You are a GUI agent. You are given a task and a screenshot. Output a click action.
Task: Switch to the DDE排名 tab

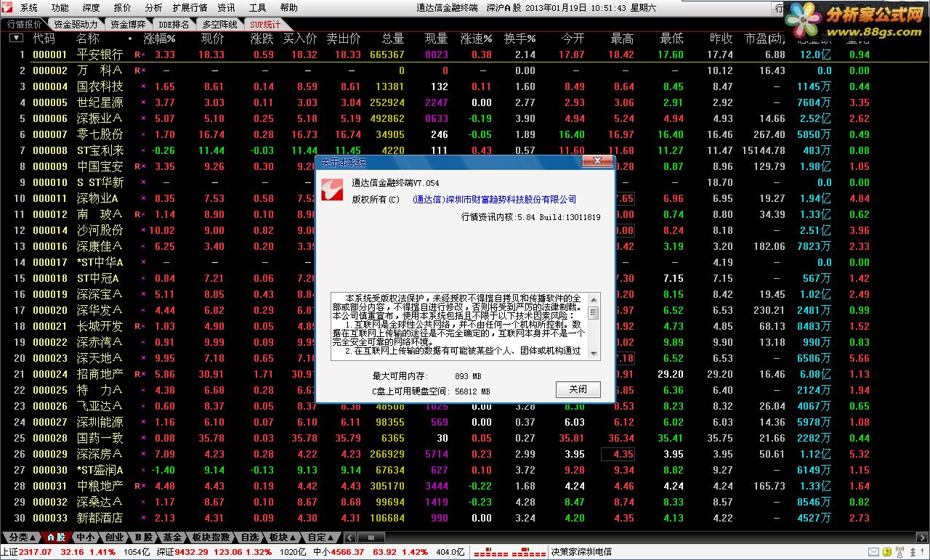tap(173, 24)
